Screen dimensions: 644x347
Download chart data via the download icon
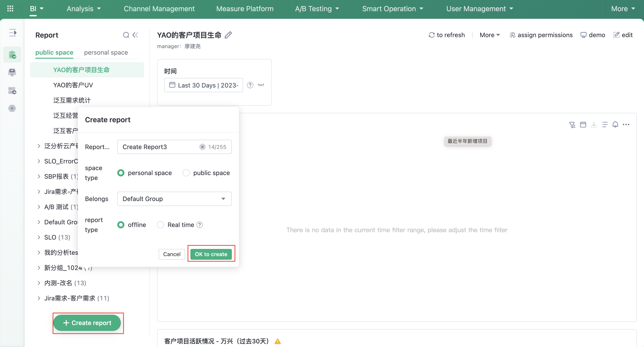[594, 125]
